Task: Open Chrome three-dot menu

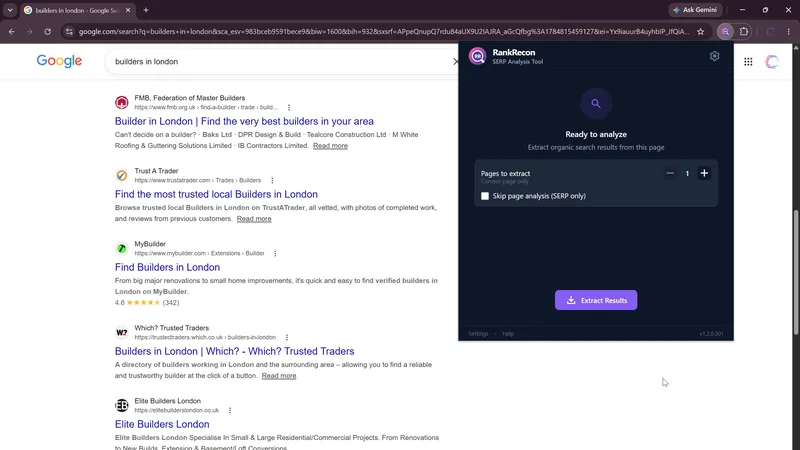Action: coord(789,32)
